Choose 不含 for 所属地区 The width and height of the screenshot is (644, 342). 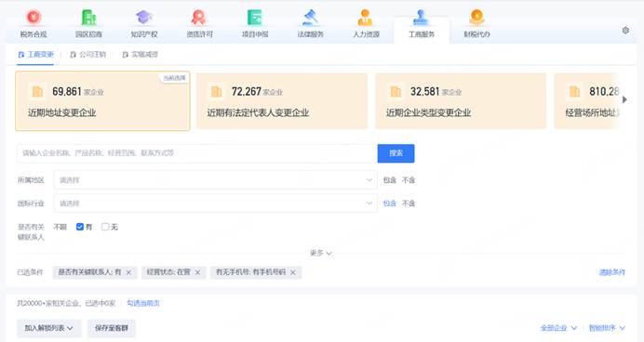(409, 180)
